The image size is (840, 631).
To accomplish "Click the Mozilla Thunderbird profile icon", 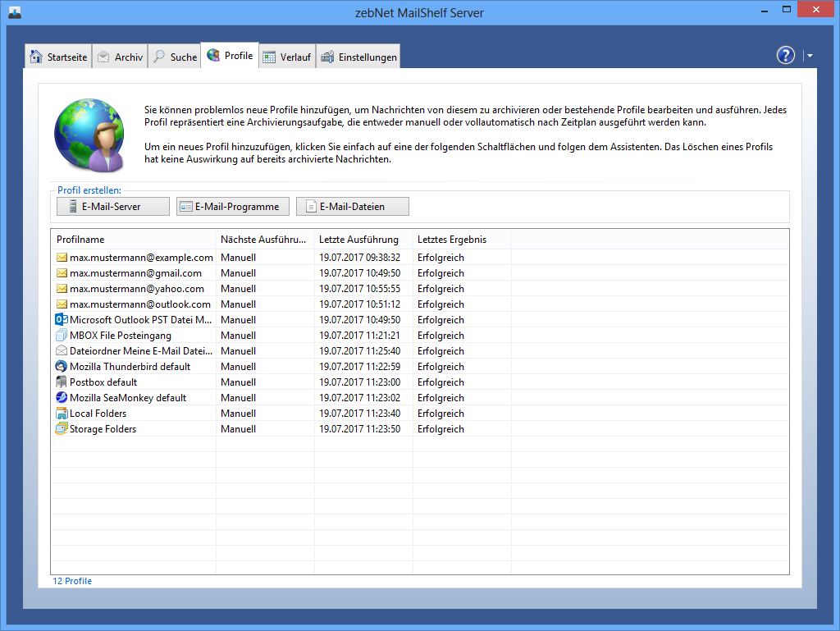I will pos(62,367).
